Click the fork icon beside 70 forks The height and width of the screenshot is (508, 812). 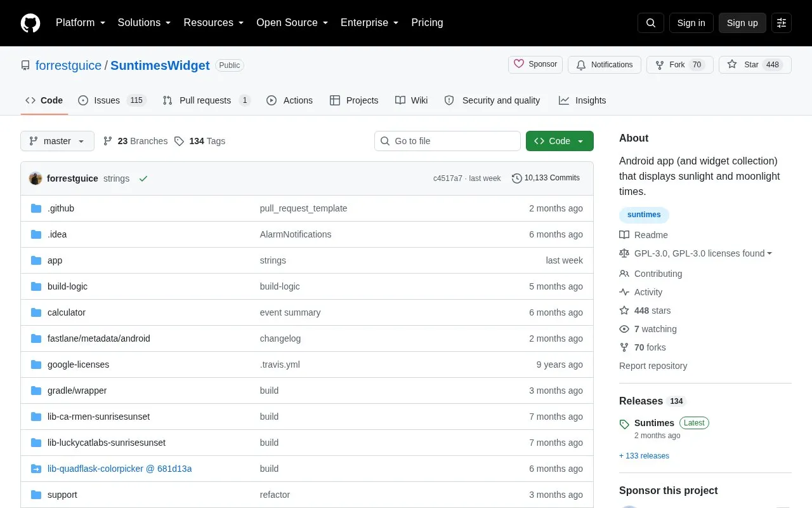[624, 347]
